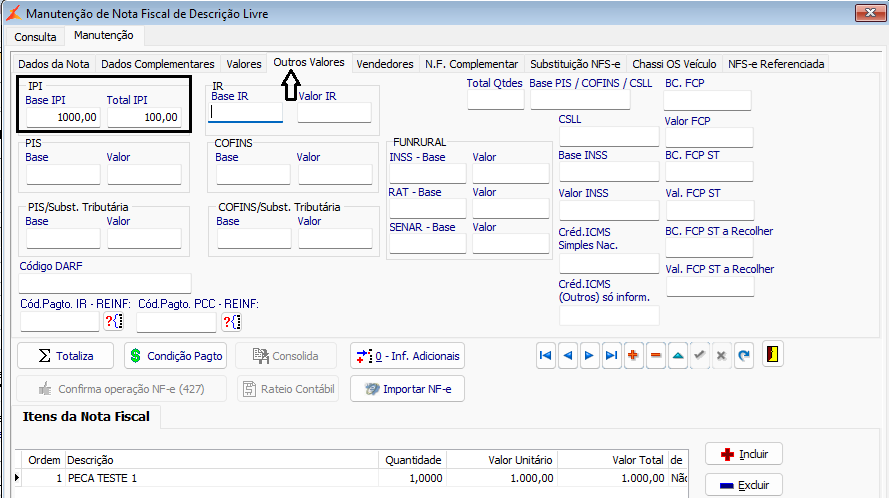Click the yellow exit door icon
Screen dimensions: 889x498
coord(773,354)
